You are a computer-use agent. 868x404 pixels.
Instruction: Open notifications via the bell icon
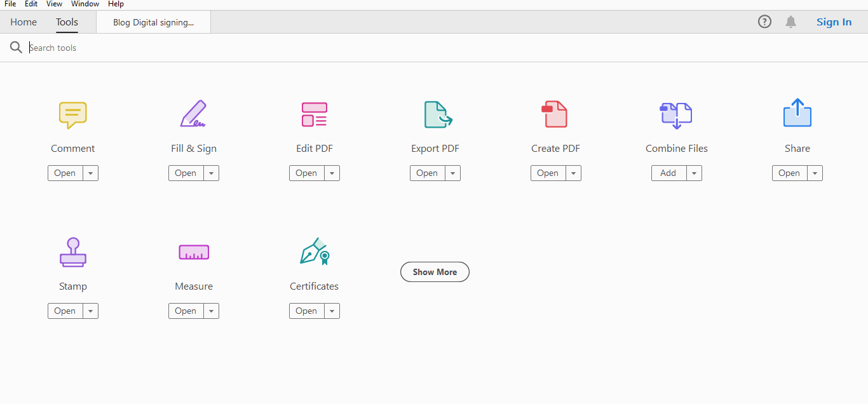click(x=790, y=21)
